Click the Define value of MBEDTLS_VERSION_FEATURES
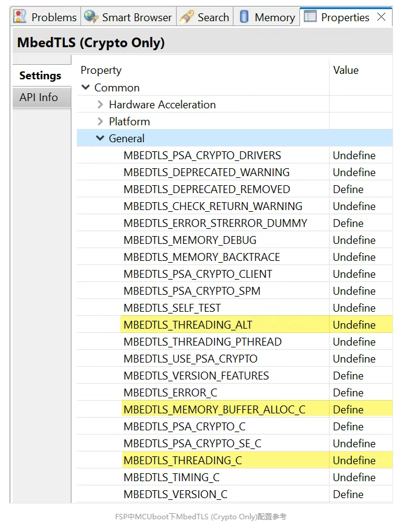401x532 pixels. click(348, 376)
